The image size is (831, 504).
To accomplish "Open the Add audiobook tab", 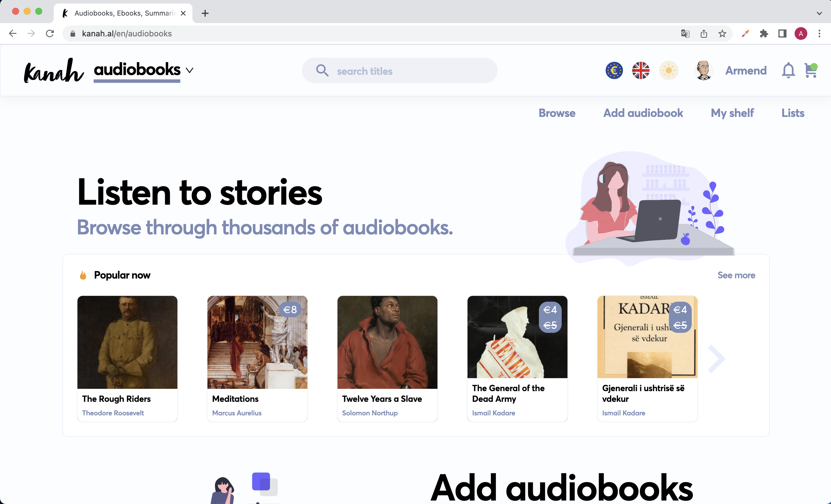I will pos(643,113).
